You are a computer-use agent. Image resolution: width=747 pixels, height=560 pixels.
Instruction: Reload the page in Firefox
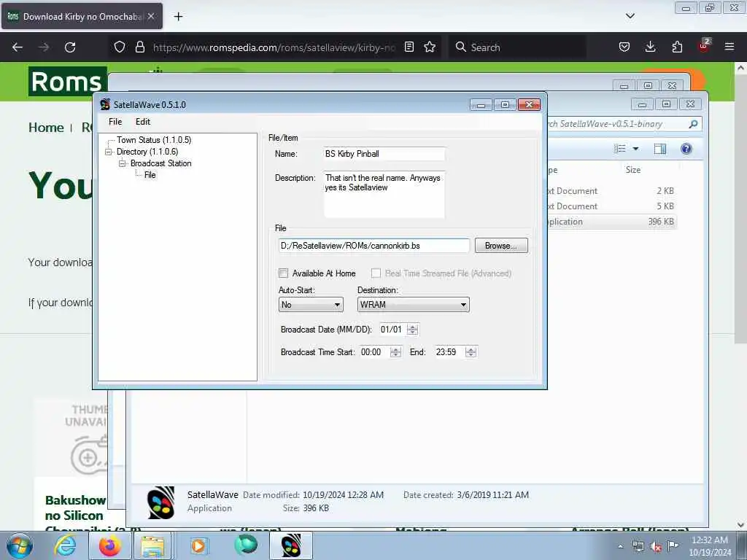(x=70, y=47)
